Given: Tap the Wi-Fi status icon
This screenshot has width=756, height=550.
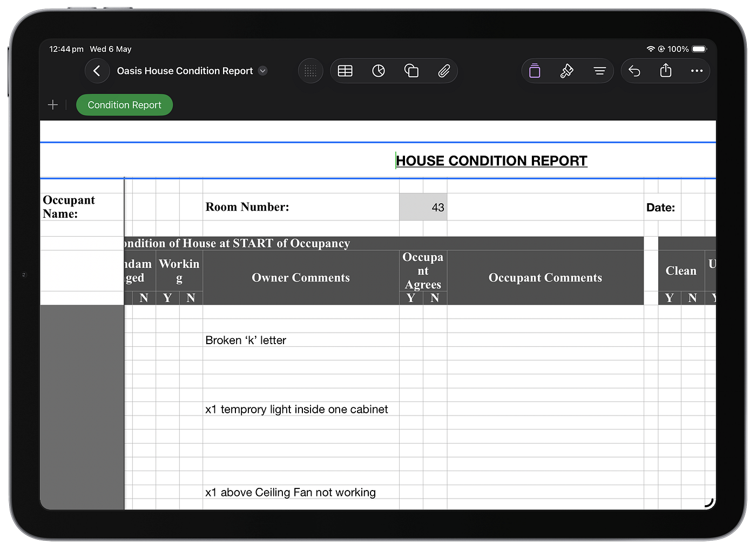Looking at the screenshot, I should pos(651,49).
